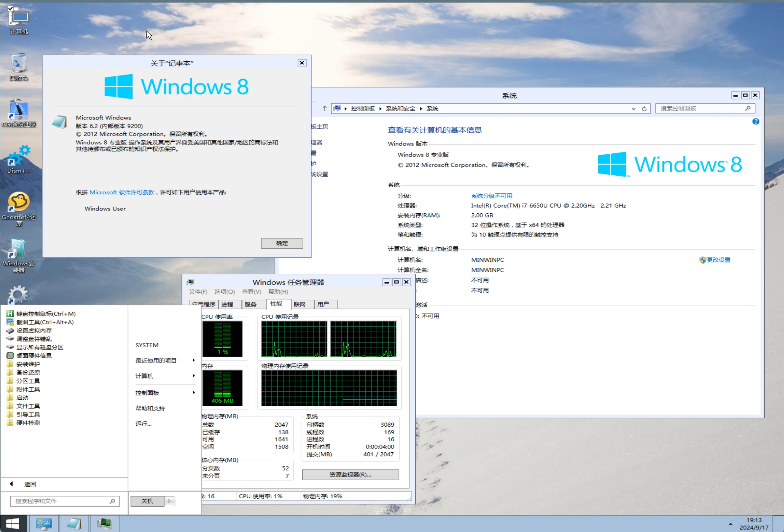Open the Microsoft 软件许可条款 link
Viewport: 784px width, 532px height.
tap(122, 192)
